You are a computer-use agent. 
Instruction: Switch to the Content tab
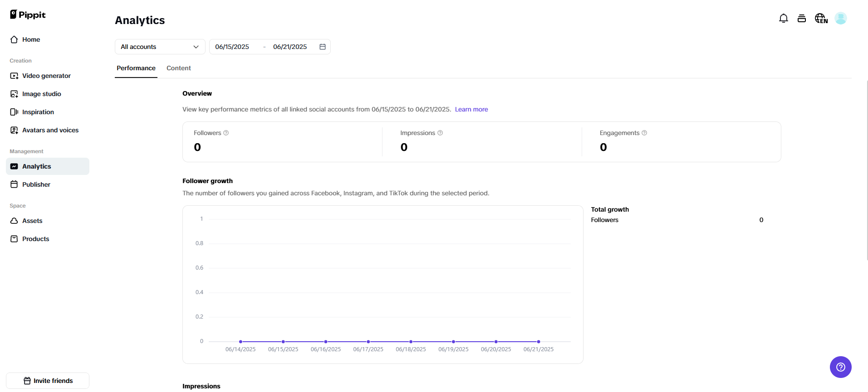click(179, 68)
